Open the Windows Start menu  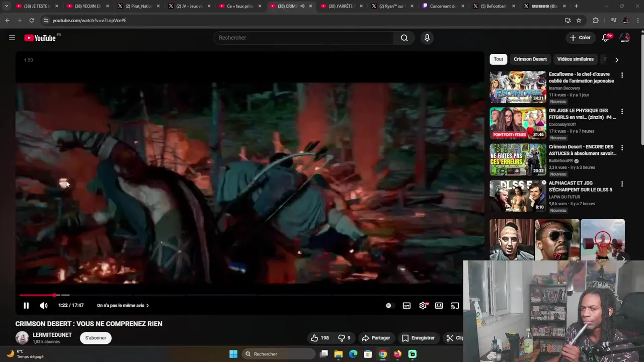(x=233, y=354)
